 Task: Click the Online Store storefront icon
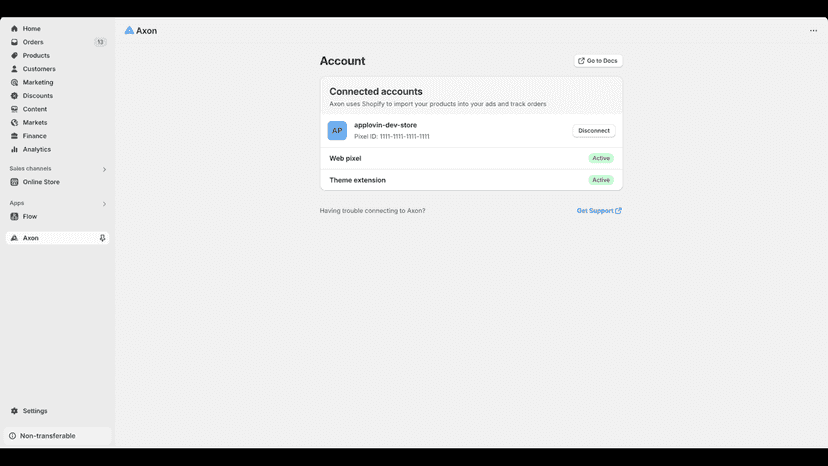[14, 182]
